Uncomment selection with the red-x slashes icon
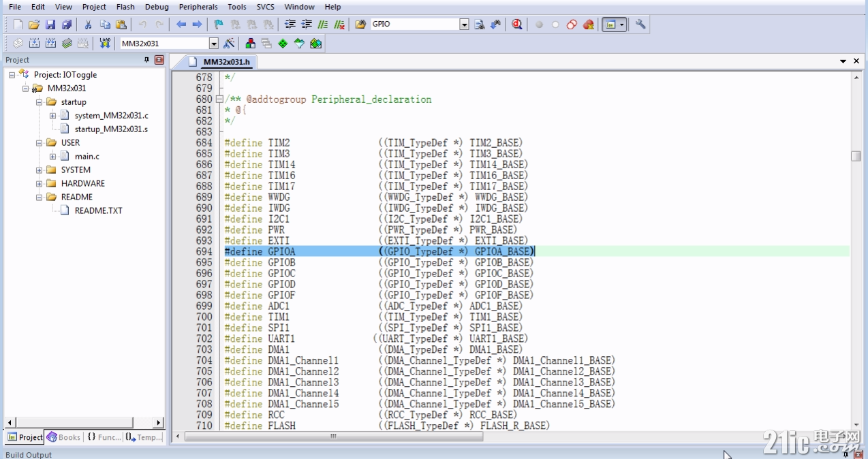Viewport: 868px width, 459px height. pos(339,25)
